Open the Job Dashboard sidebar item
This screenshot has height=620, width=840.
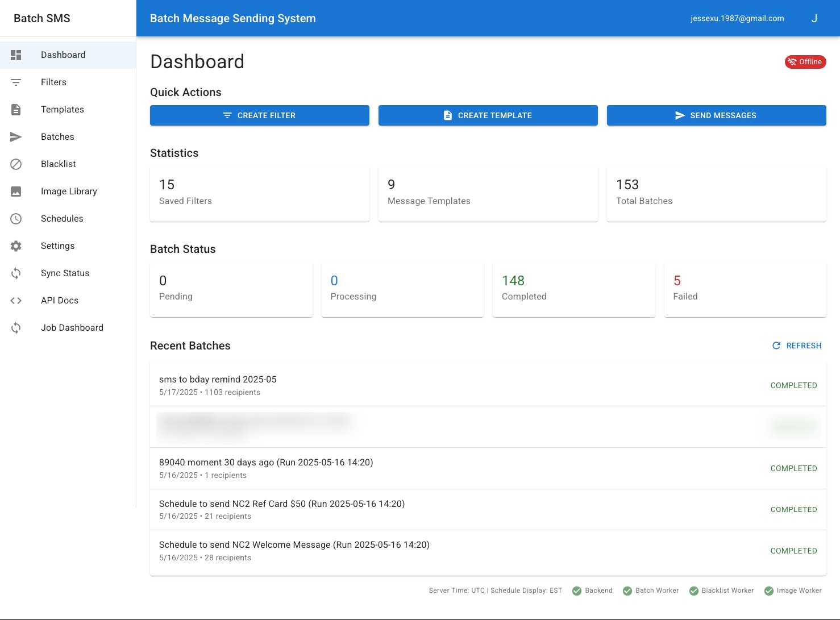pos(72,328)
